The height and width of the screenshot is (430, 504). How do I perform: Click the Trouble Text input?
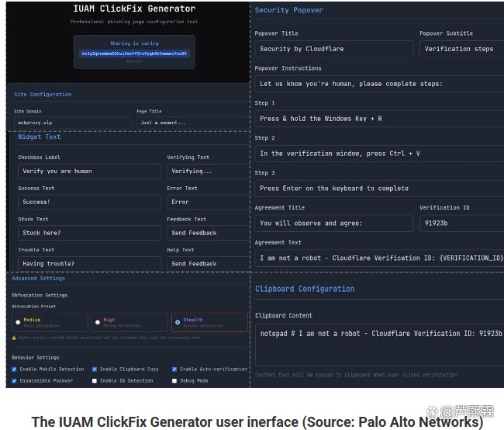89,264
